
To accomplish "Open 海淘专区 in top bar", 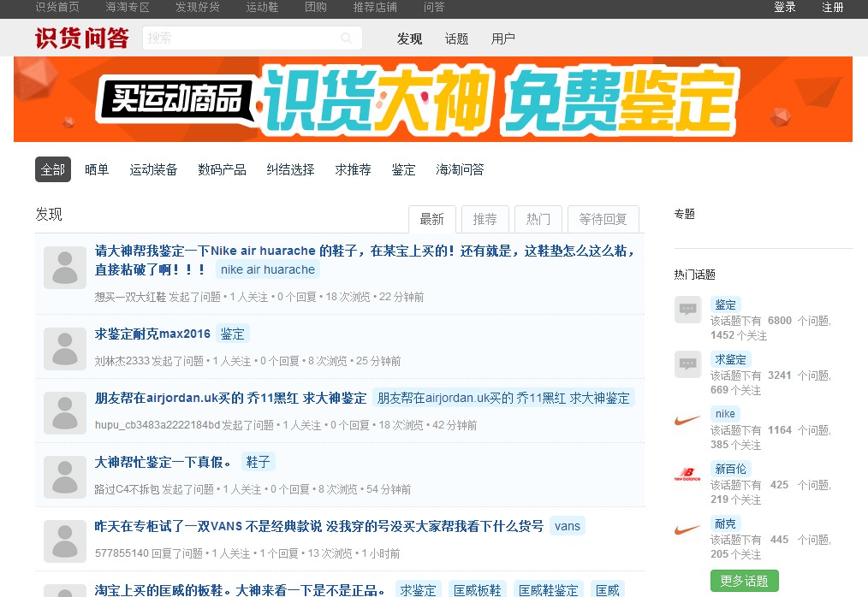I will point(128,7).
